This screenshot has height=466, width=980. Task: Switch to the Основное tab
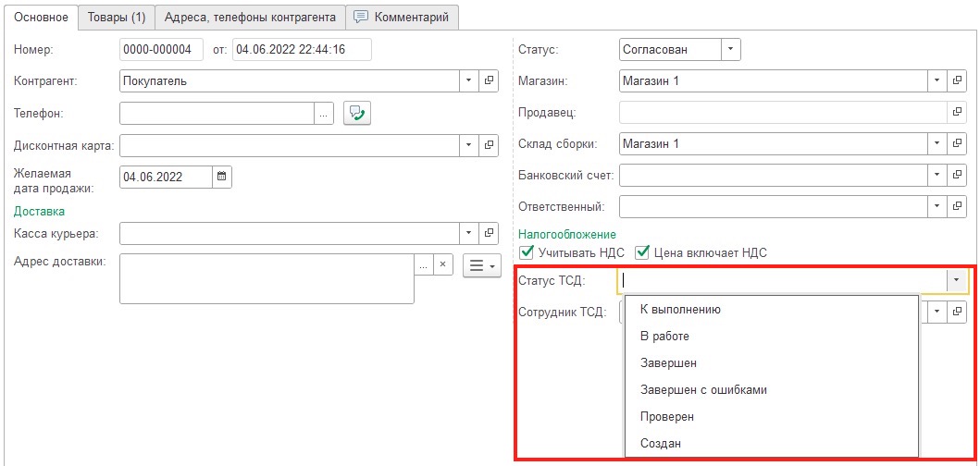41,17
